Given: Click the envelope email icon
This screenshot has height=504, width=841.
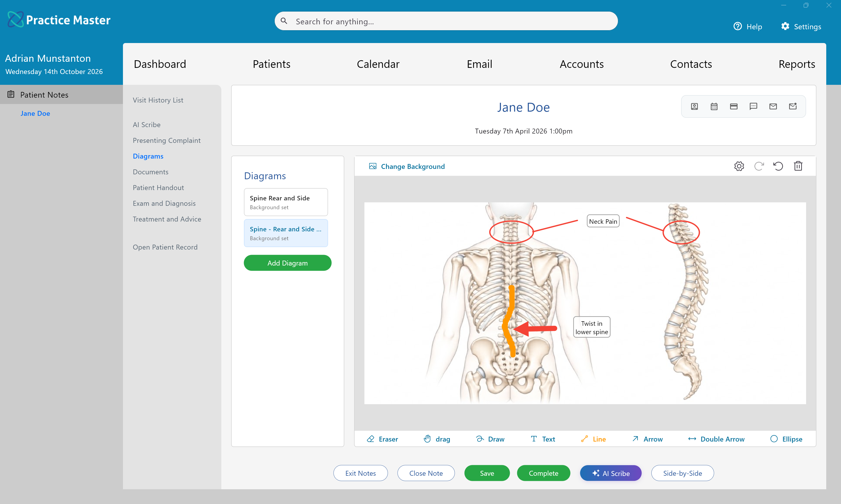Looking at the screenshot, I should tap(773, 107).
